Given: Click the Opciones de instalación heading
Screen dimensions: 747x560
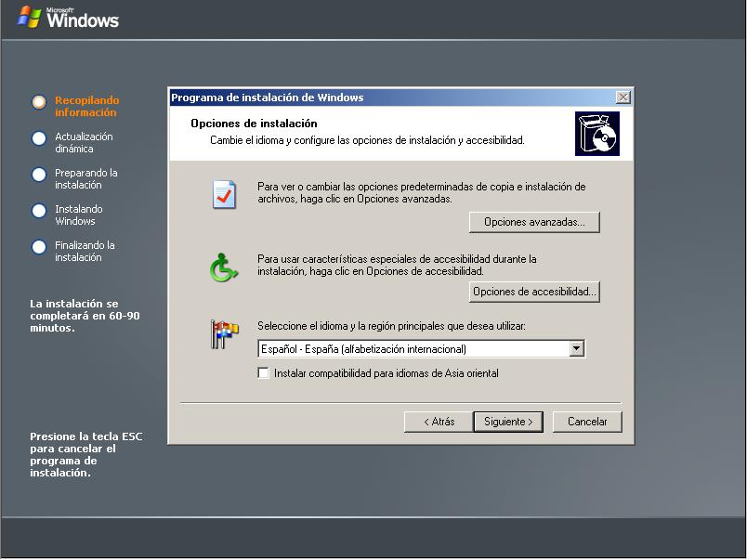Looking at the screenshot, I should pos(254,124).
